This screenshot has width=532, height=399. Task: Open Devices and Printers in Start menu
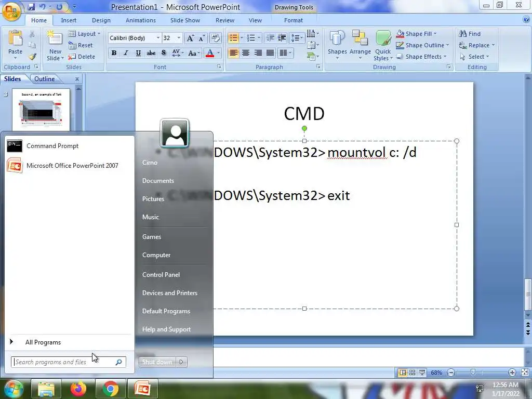[x=170, y=293]
